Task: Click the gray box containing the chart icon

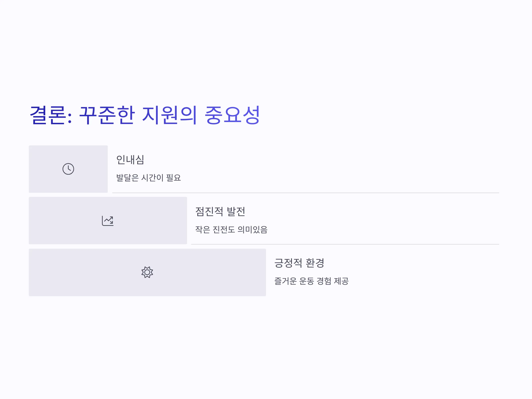Action: pos(108,221)
